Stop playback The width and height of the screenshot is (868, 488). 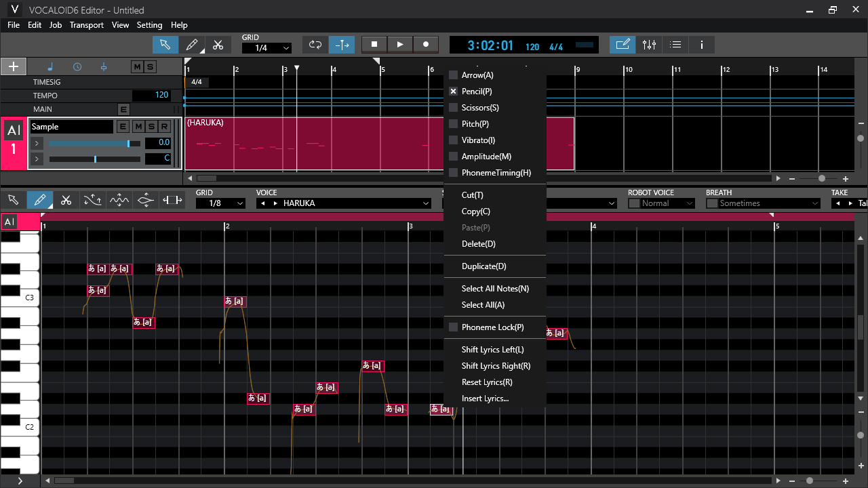[374, 44]
